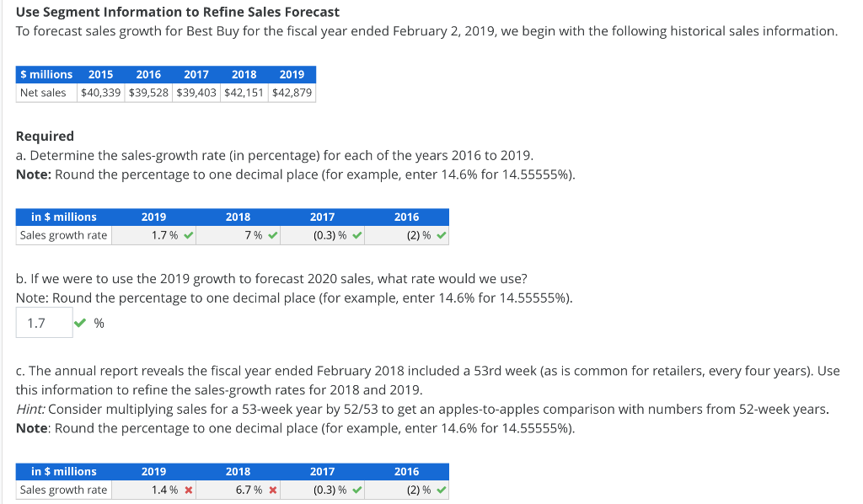The height and width of the screenshot is (504, 863).
Task: Click green checkmark beside first-table 2017 rate (0.3)%
Action: (357, 236)
